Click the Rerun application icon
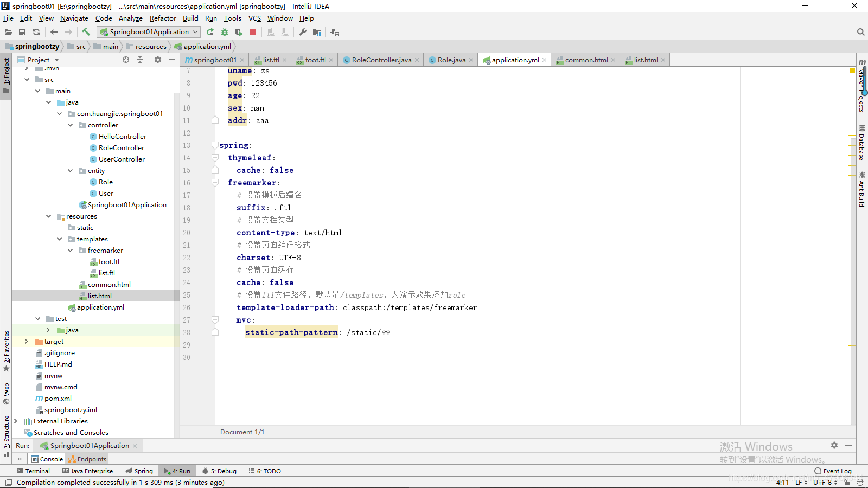This screenshot has width=868, height=488. coord(210,32)
